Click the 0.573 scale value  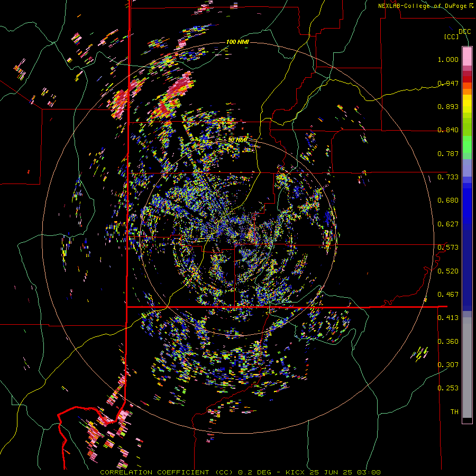(x=448, y=247)
